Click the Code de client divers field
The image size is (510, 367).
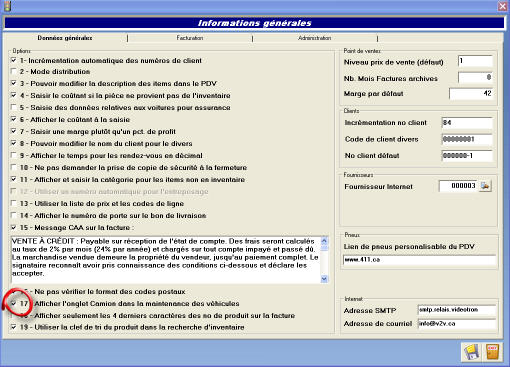(x=467, y=139)
